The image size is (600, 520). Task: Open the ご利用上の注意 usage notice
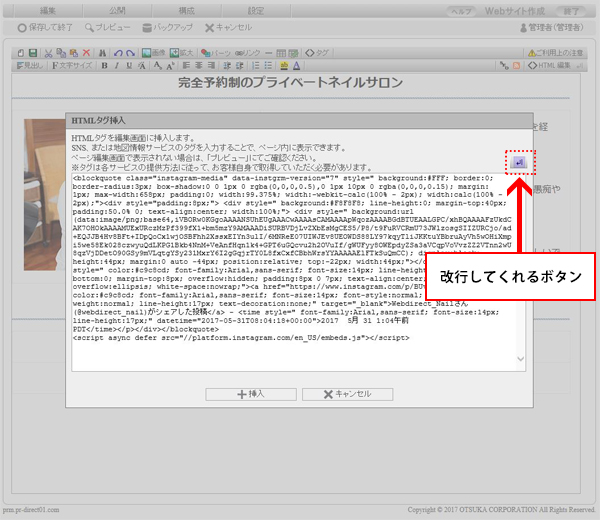coord(555,53)
